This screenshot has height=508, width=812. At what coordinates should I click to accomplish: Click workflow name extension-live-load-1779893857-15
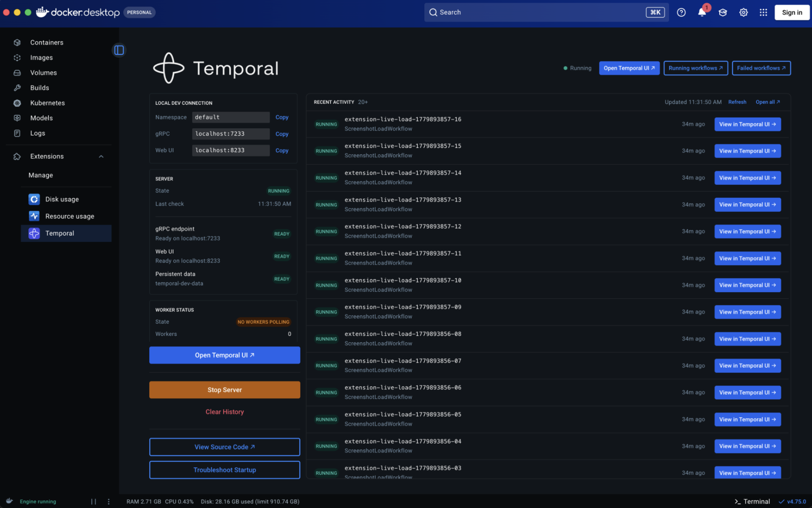coord(403,146)
